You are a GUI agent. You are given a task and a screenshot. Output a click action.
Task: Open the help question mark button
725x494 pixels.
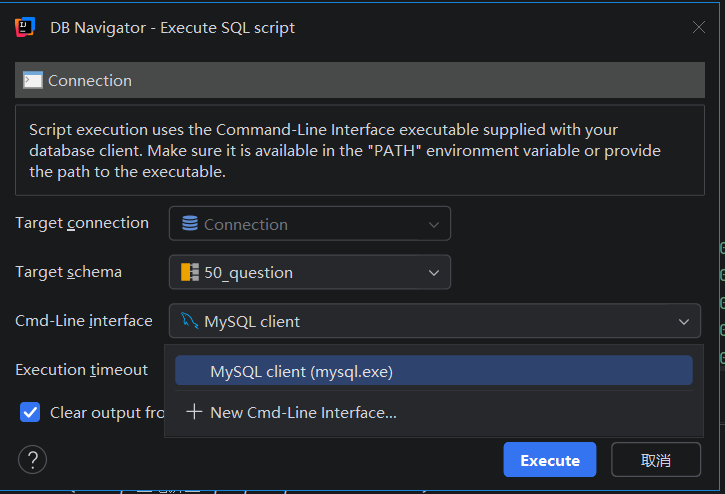click(x=32, y=459)
